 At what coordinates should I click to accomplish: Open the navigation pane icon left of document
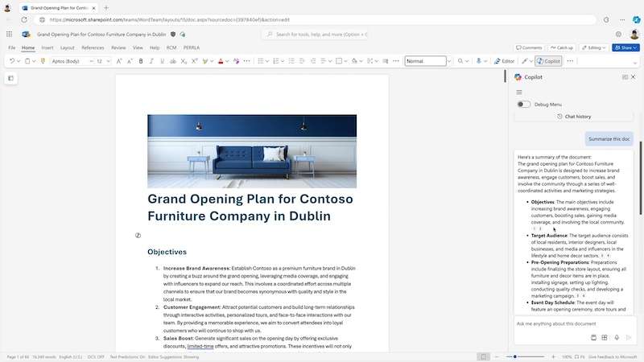tap(10, 78)
